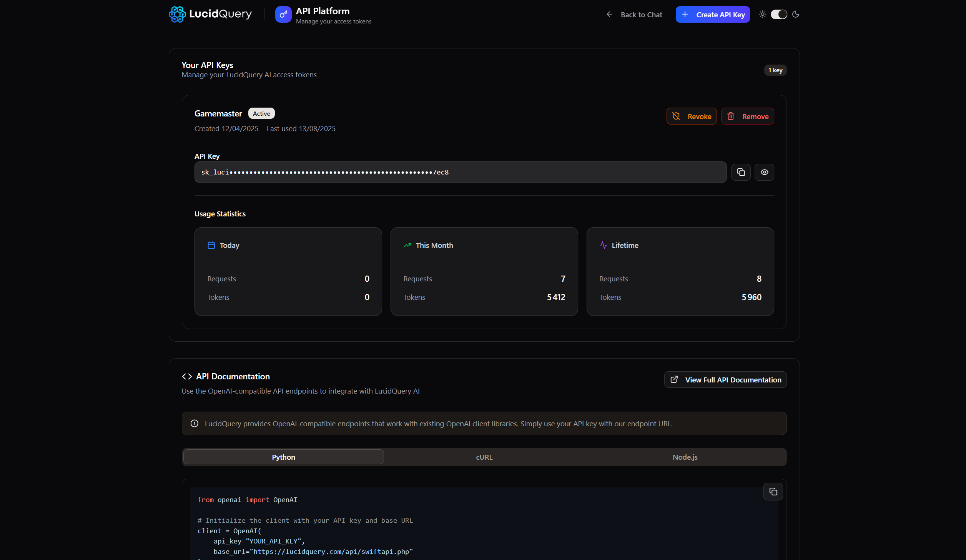This screenshot has height=560, width=966.
Task: Click the Today calendar icon
Action: click(211, 245)
